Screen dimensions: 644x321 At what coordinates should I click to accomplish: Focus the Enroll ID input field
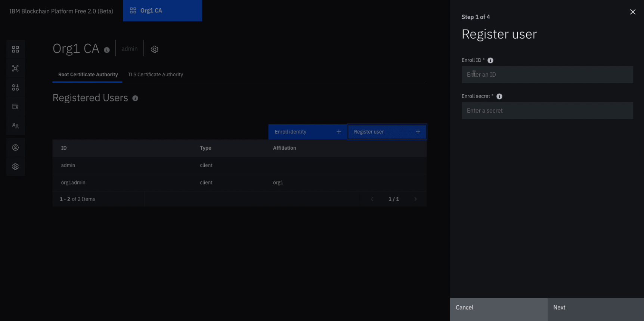(x=547, y=74)
